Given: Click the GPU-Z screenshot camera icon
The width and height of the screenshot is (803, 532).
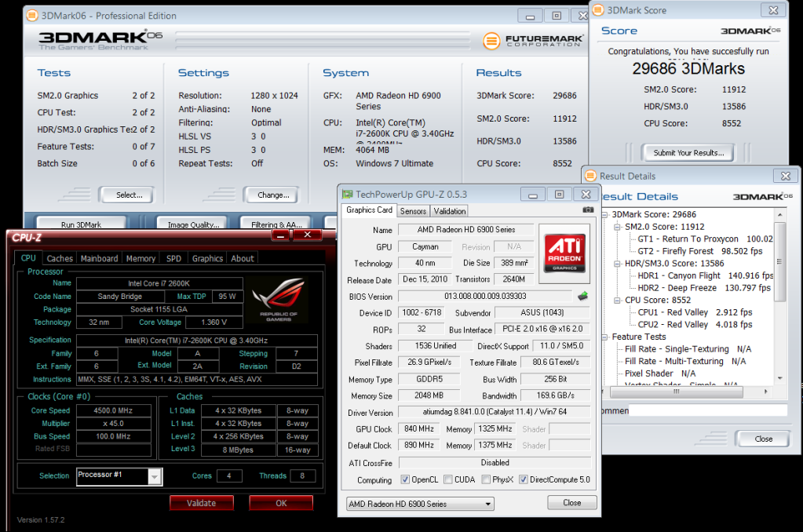Looking at the screenshot, I should (588, 210).
